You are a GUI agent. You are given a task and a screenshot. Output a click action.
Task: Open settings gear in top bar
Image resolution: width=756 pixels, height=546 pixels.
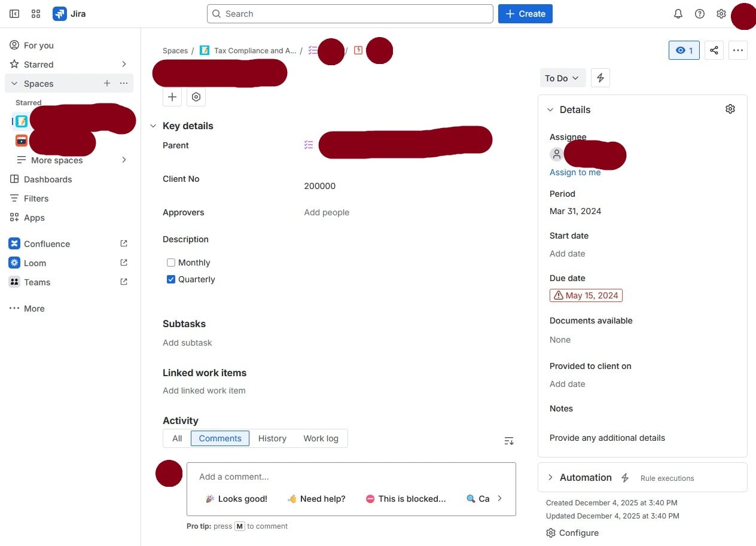point(721,14)
